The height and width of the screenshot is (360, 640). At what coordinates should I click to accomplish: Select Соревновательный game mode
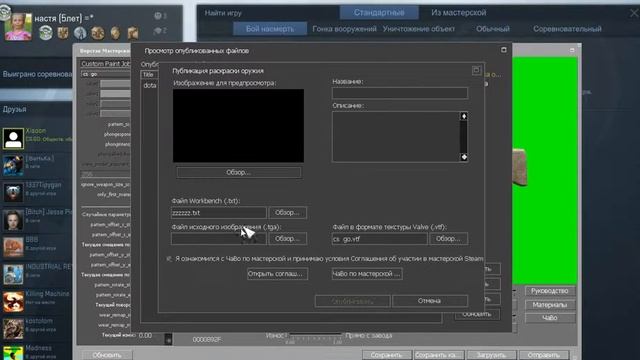[x=567, y=29]
